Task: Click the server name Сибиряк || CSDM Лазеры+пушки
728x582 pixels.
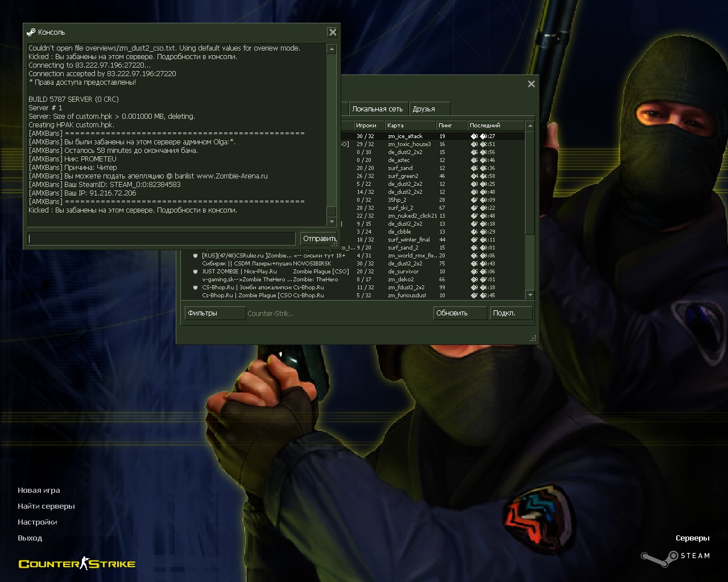Action: (x=247, y=264)
